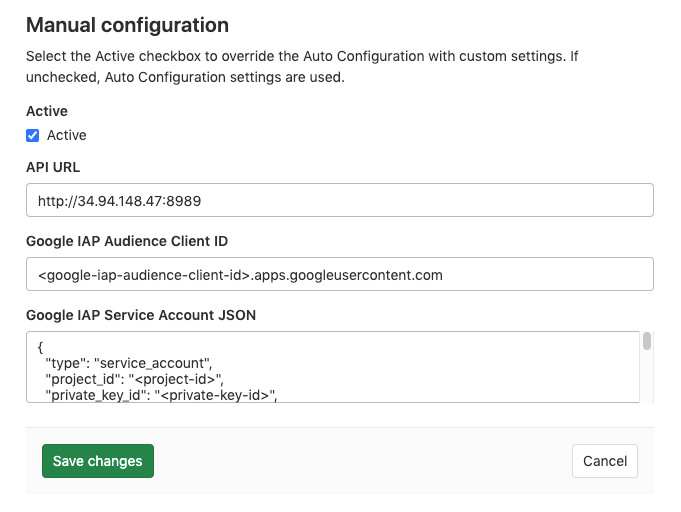Image resolution: width=681 pixels, height=512 pixels.
Task: Click the bold Active section heading
Action: pyautogui.click(x=46, y=112)
